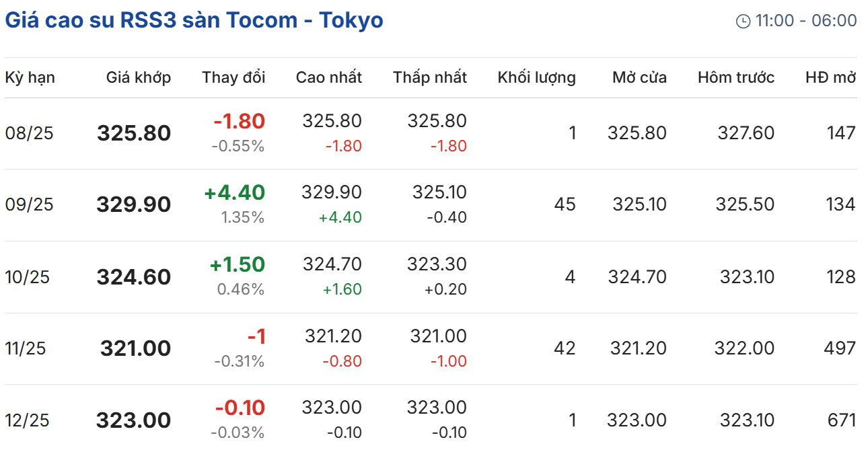Click the 'Mở cửa' column header
The image size is (868, 452).
[639, 77]
